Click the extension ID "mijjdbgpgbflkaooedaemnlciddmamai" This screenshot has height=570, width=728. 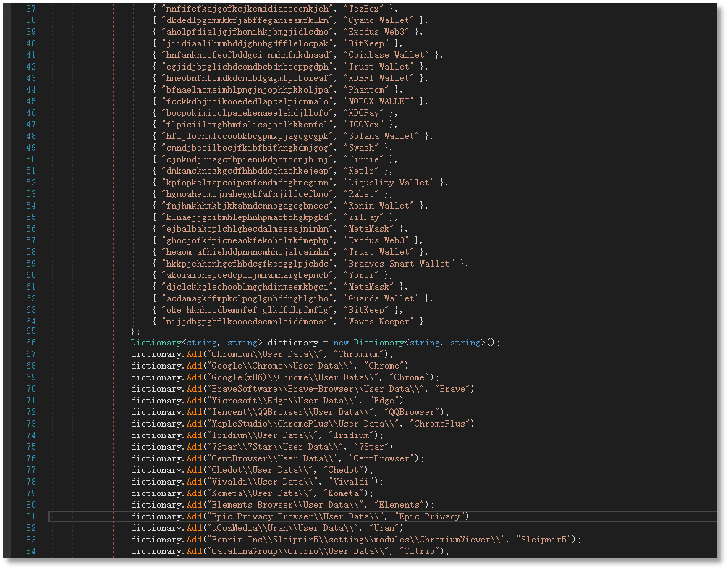[247, 322]
